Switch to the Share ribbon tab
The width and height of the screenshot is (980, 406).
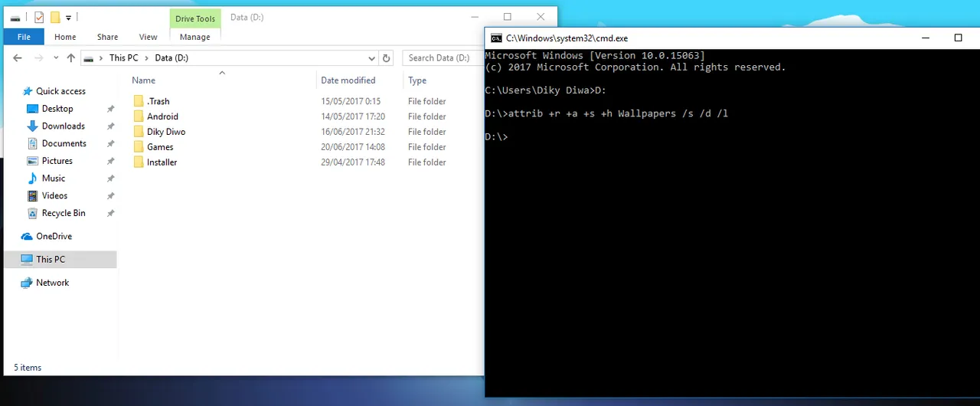click(107, 37)
